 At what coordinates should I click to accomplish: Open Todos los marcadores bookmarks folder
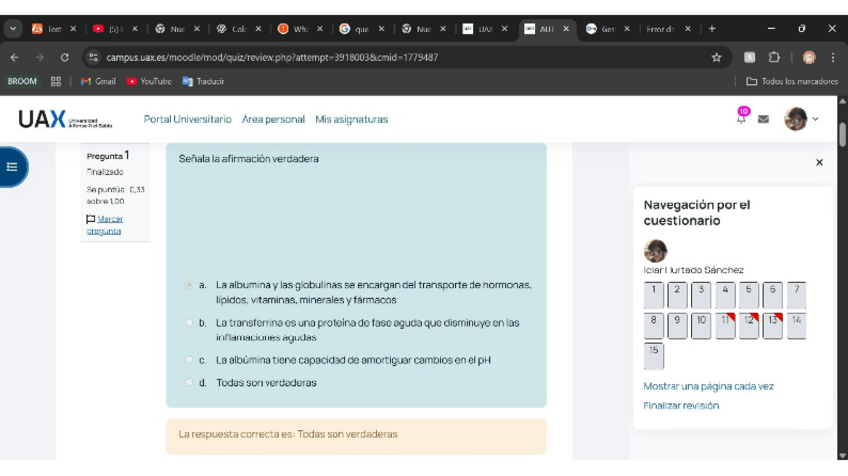point(791,81)
